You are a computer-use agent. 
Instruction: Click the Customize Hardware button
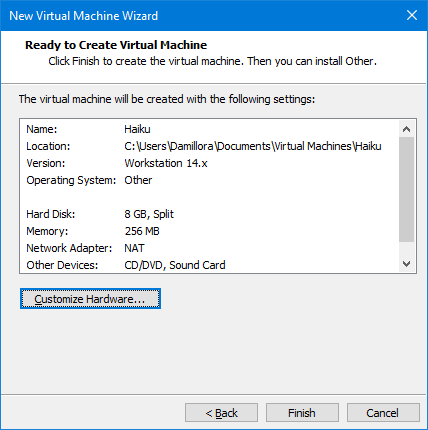[90, 299]
